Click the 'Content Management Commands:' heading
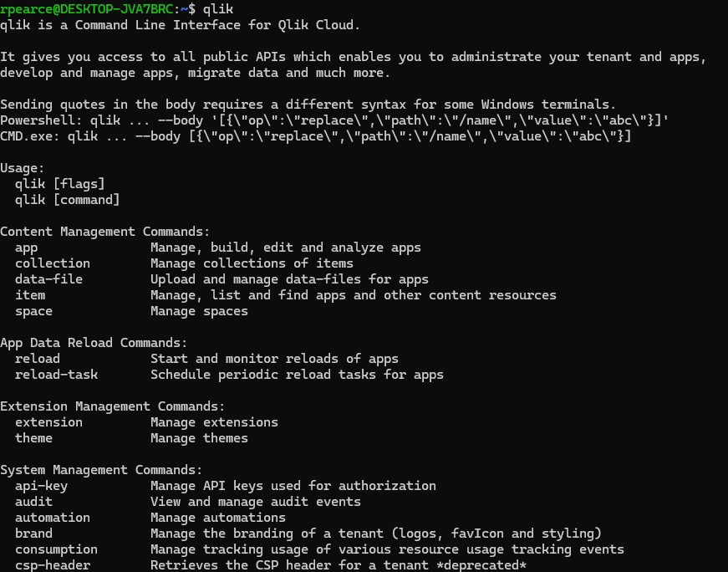 click(105, 232)
